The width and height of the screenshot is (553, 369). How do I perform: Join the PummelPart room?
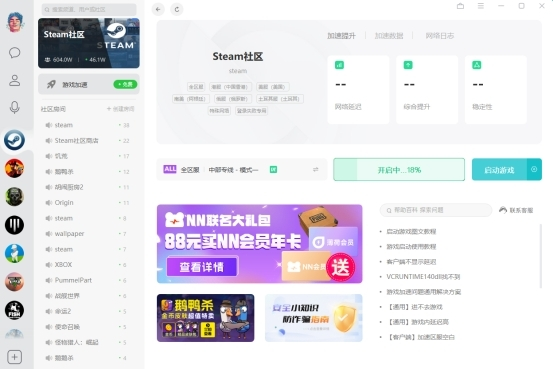click(87, 280)
